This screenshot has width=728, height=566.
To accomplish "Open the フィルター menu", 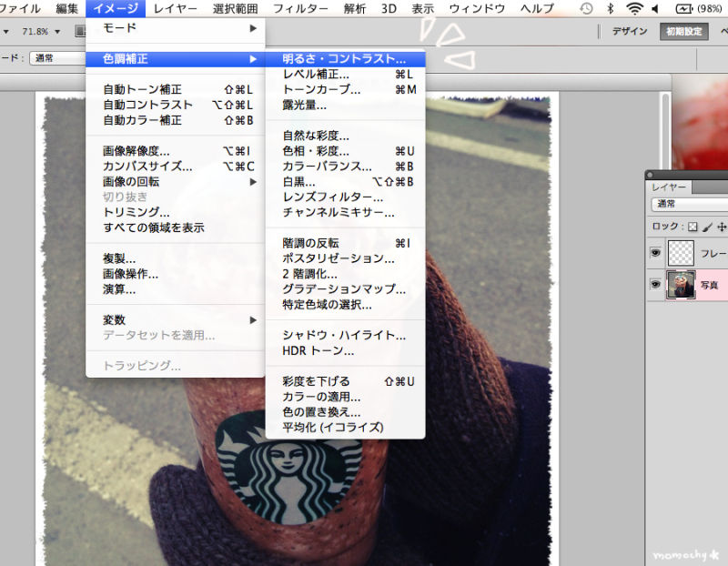I will pos(300,8).
